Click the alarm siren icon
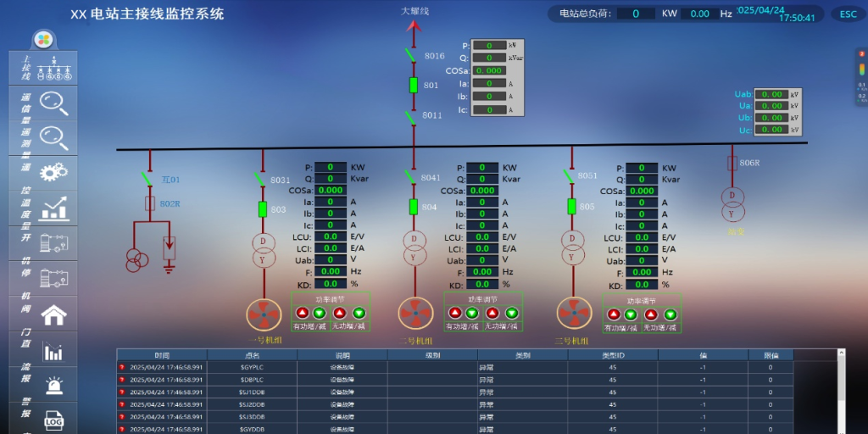 pyautogui.click(x=53, y=386)
